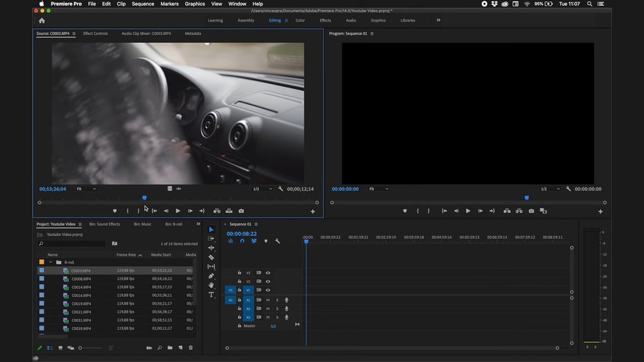Mute audio track A1
The image size is (644, 362).
(268, 300)
